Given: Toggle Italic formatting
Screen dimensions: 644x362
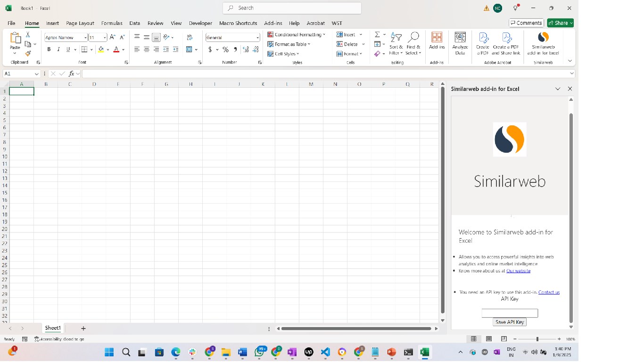Looking at the screenshot, I should [x=58, y=49].
